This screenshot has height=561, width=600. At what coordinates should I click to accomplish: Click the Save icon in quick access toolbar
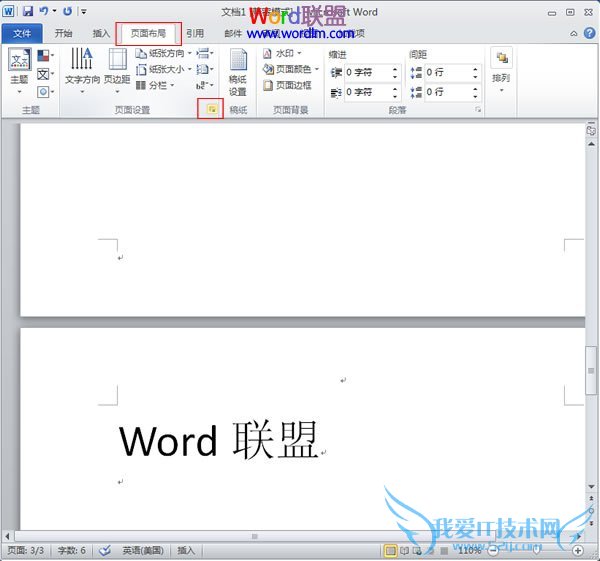[x=28, y=11]
